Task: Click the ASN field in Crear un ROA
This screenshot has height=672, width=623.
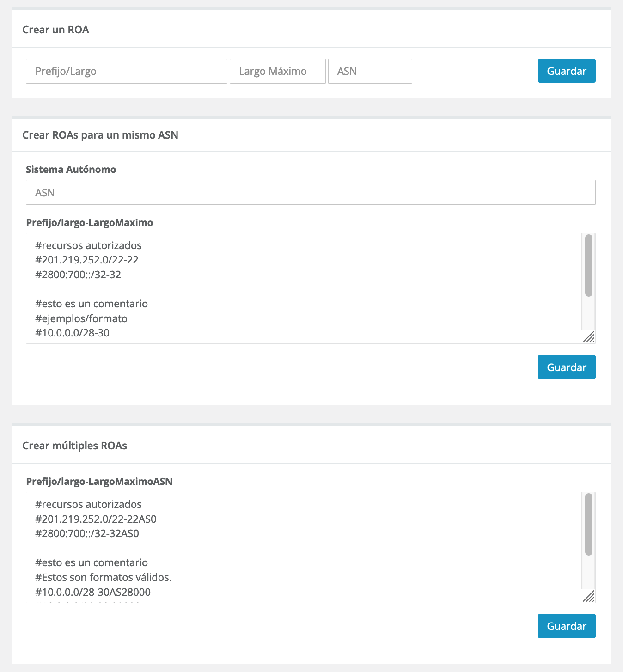Action: point(370,71)
